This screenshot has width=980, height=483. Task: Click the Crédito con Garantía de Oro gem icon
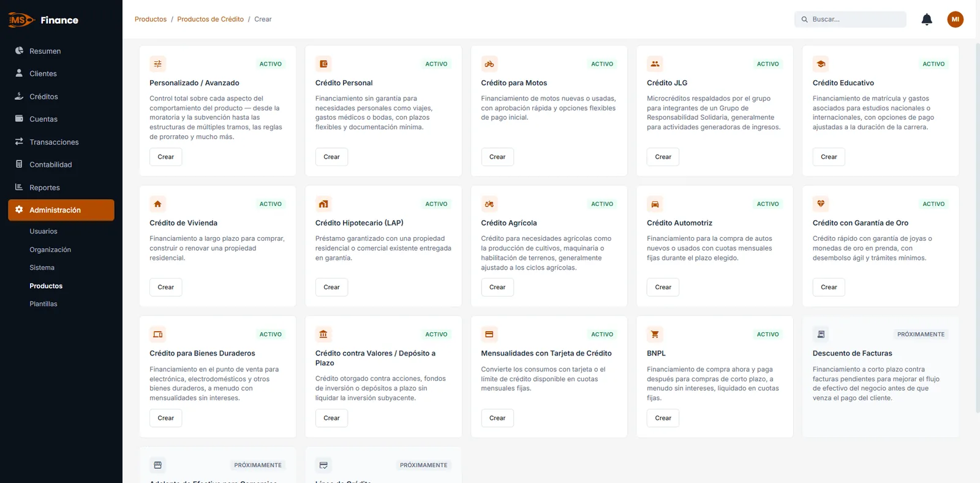click(x=821, y=204)
